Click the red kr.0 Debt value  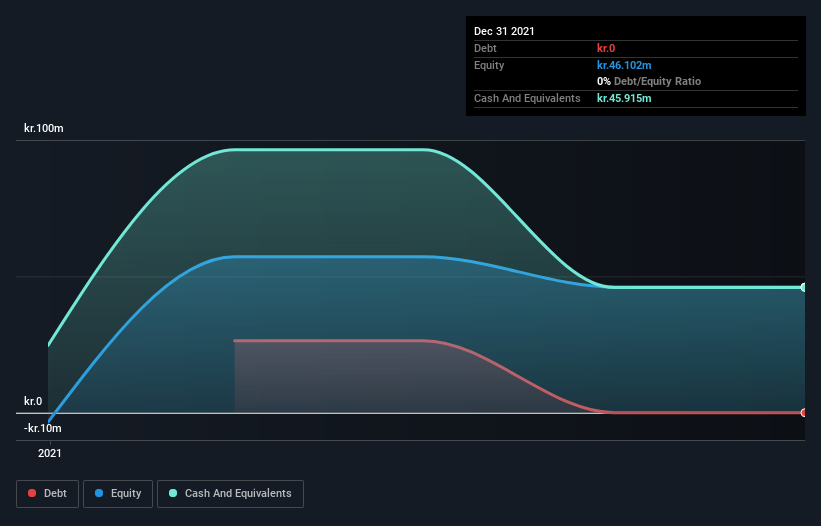tap(606, 48)
